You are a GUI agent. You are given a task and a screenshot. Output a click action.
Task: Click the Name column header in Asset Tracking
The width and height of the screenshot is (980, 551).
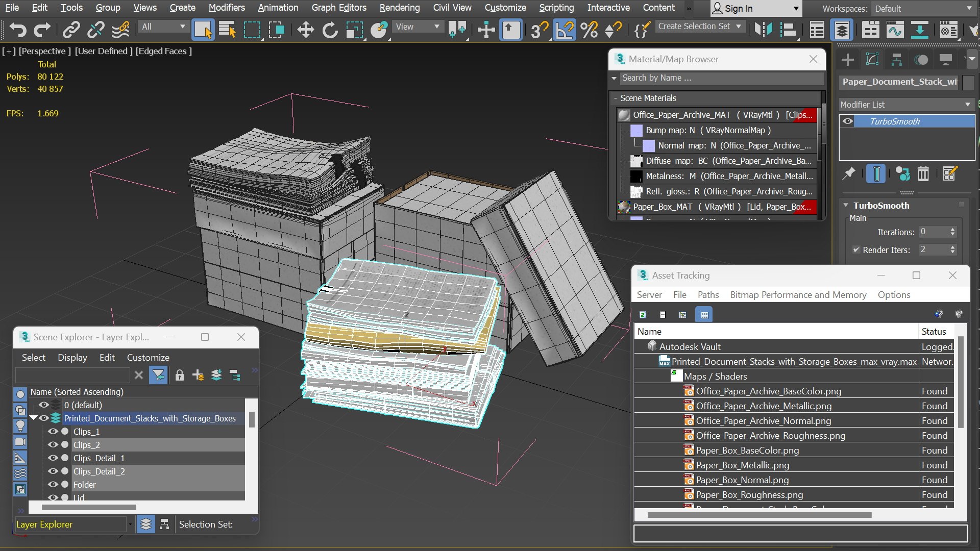pos(776,332)
